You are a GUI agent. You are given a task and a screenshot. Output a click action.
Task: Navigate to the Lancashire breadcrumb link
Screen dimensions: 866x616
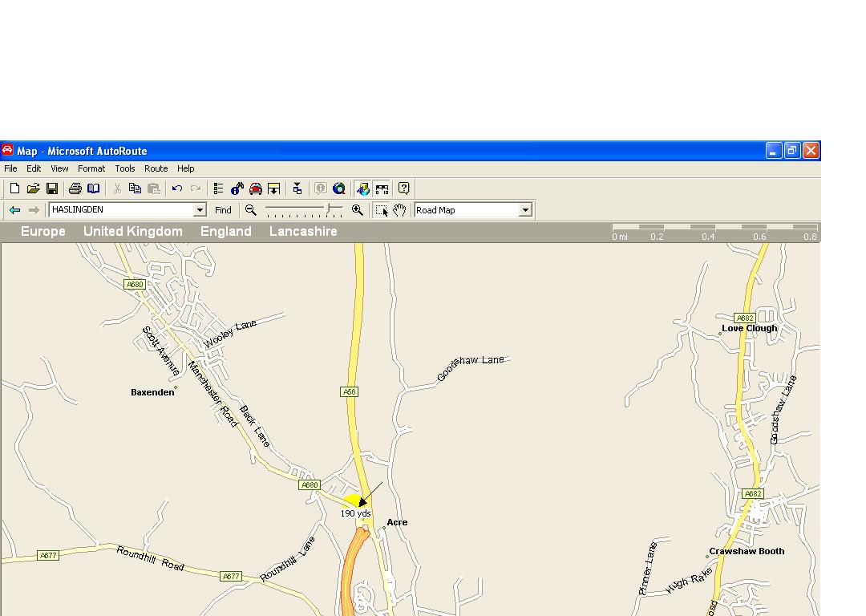coord(303,231)
